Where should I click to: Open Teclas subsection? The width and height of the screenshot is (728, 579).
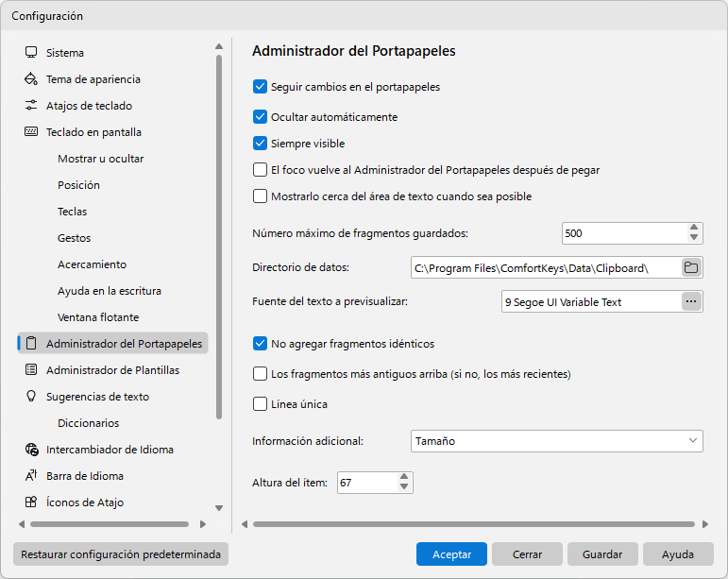[x=72, y=212]
